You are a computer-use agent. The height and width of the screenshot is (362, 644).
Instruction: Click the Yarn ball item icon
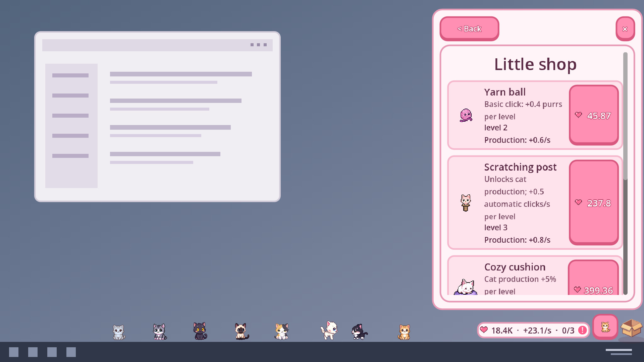466,115
